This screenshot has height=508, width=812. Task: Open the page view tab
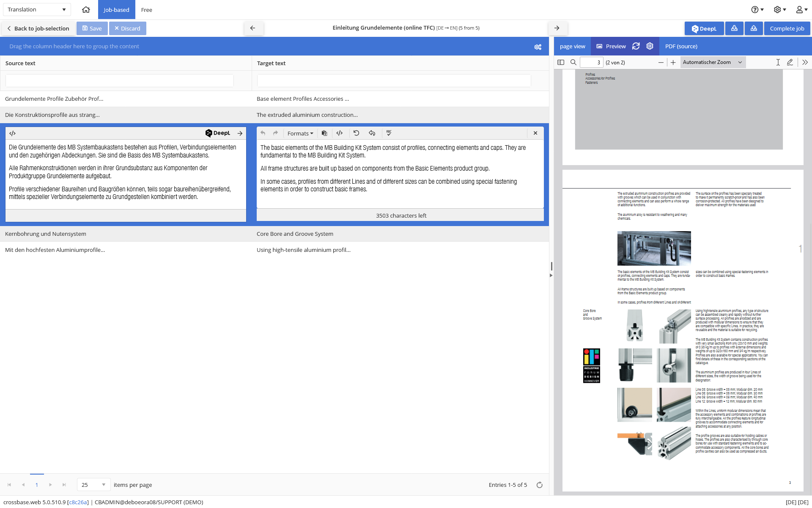point(572,46)
